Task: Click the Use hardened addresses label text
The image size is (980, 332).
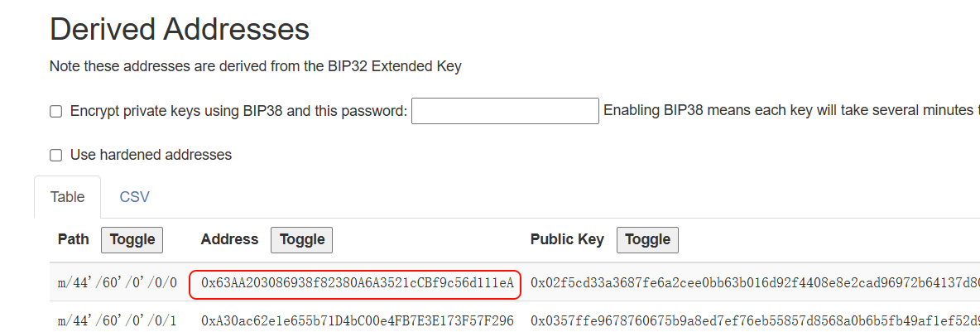Action: (x=151, y=155)
